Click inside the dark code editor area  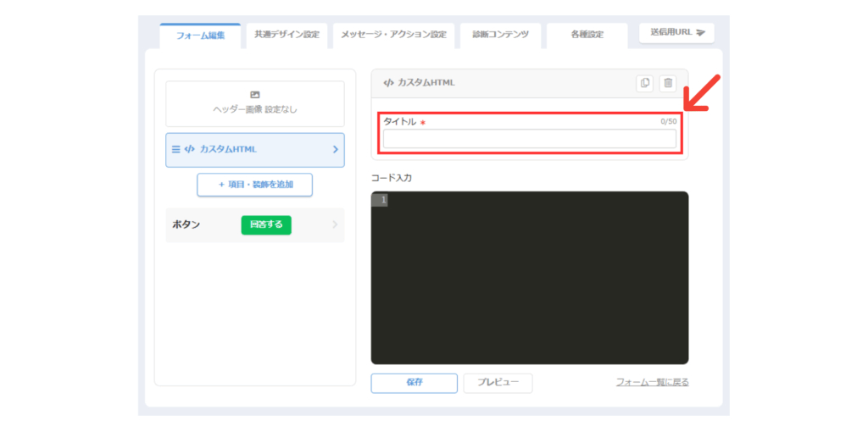pyautogui.click(x=530, y=278)
